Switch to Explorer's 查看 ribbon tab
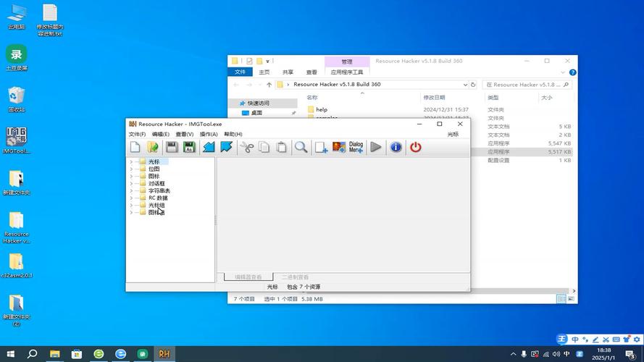 [311, 72]
